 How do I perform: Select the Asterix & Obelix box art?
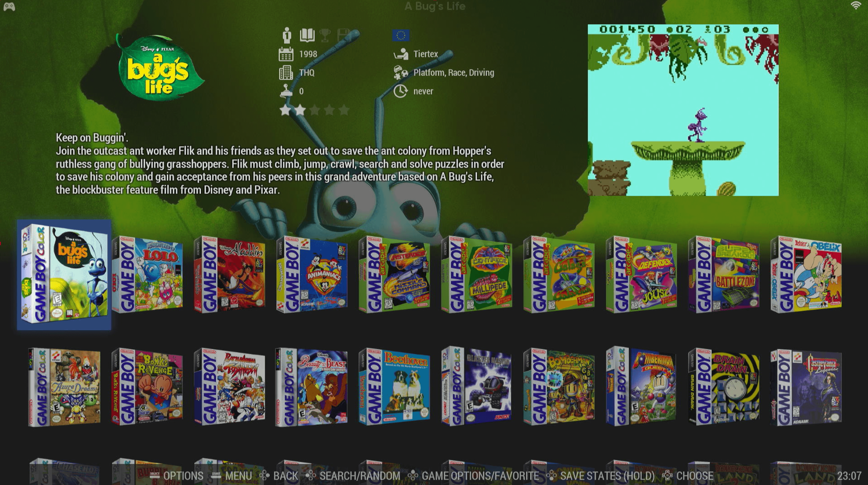(806, 275)
